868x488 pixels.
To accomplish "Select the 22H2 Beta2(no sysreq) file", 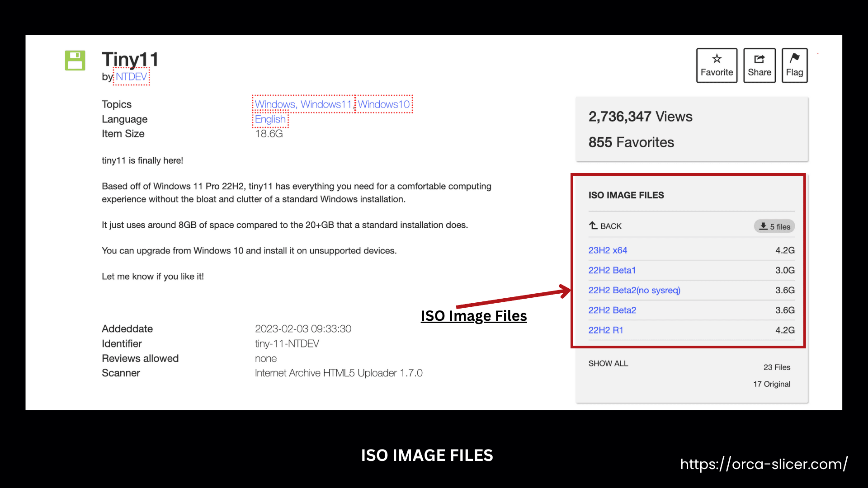I will point(634,290).
